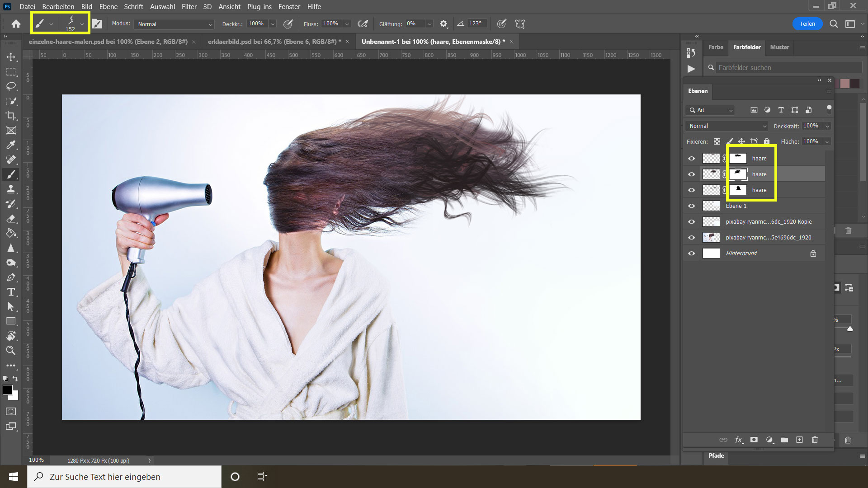This screenshot has width=868, height=488.
Task: Open the Modus blend mode dropdown
Action: [x=175, y=24]
